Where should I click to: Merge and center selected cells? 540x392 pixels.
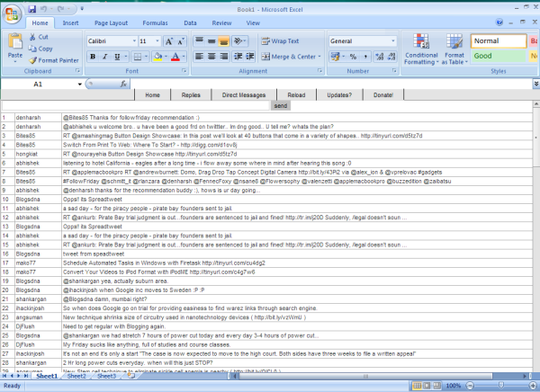click(x=288, y=57)
